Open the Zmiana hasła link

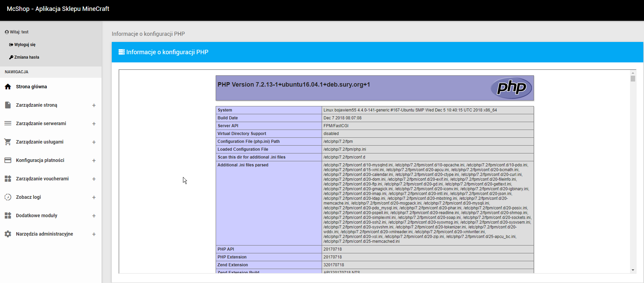tap(27, 57)
